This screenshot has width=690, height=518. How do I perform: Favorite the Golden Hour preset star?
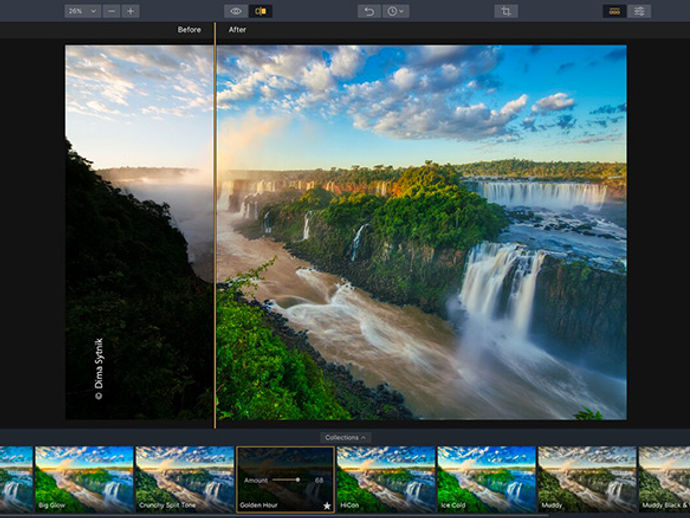[327, 506]
